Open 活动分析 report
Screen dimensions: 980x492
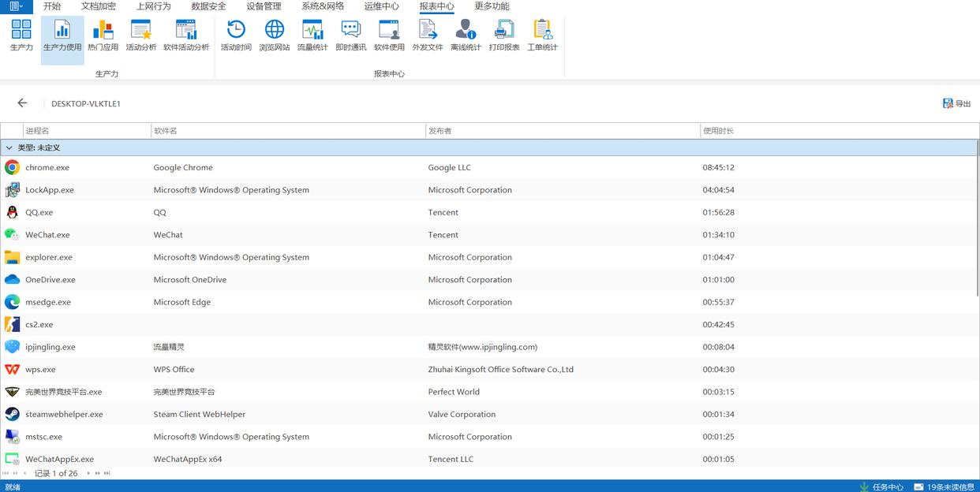coord(141,36)
